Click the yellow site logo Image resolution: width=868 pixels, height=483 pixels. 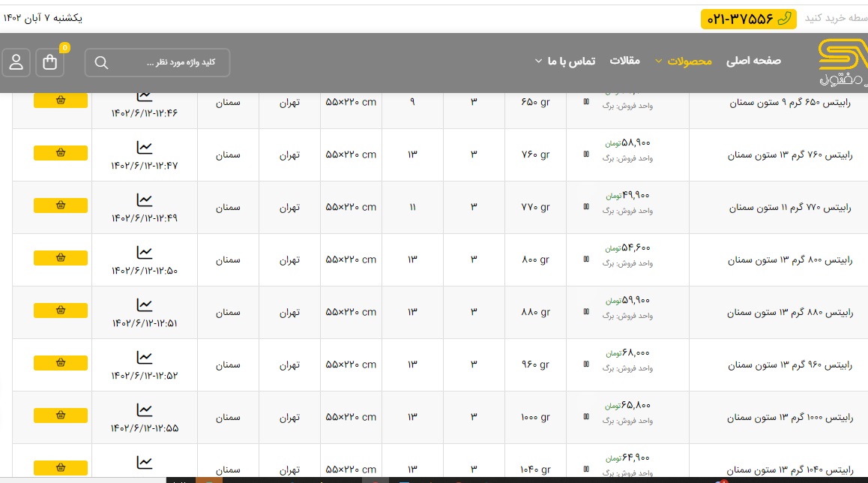[x=841, y=61]
